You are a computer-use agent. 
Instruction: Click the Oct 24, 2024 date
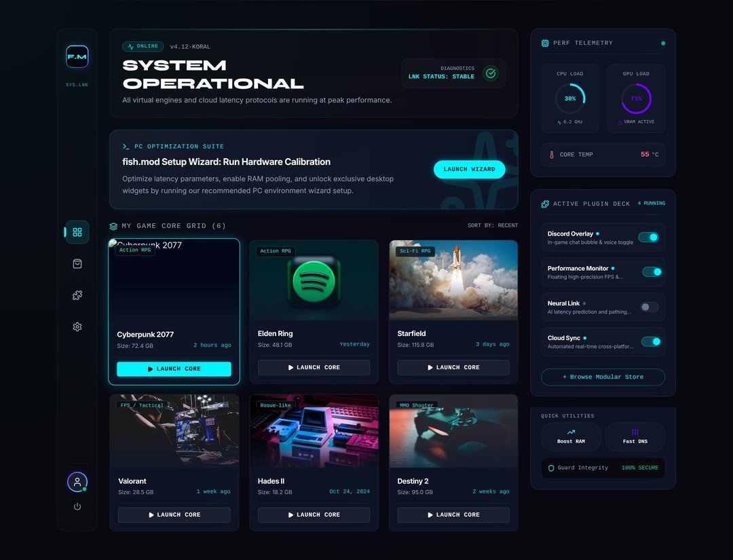[x=350, y=491]
